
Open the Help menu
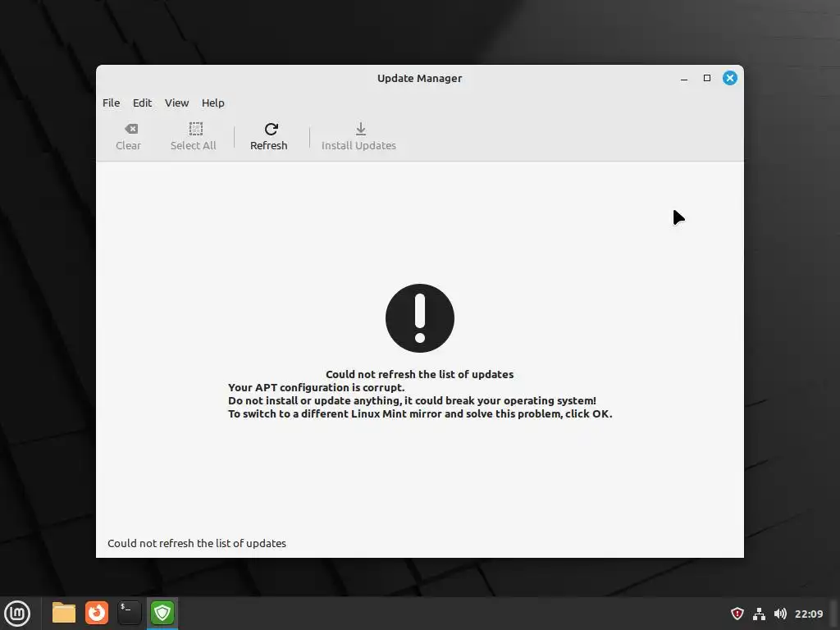pos(213,103)
